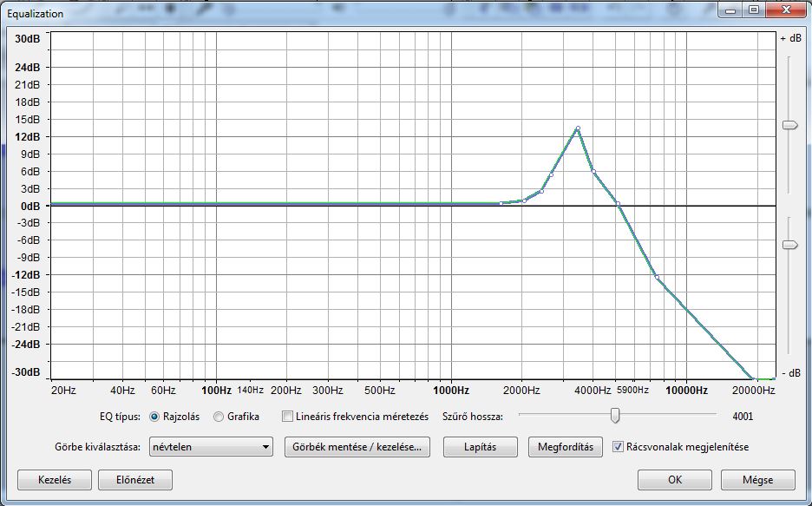Click the +dB vertical slider thumb
Viewport: 812px width, 506px height.
(789, 125)
